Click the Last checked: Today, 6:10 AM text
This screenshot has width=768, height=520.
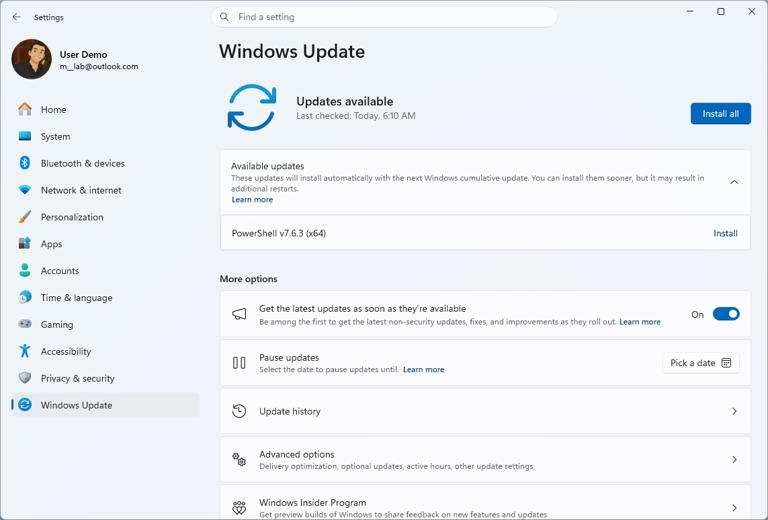(356, 116)
